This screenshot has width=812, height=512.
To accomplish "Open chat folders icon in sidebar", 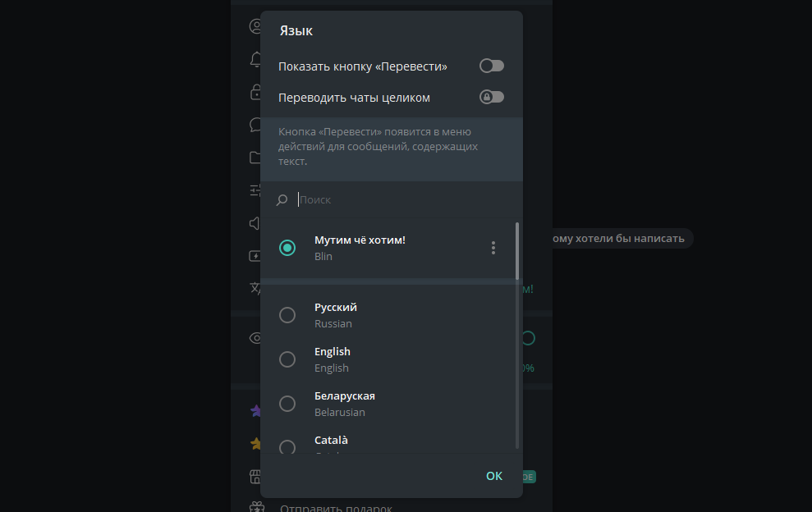I will point(255,158).
